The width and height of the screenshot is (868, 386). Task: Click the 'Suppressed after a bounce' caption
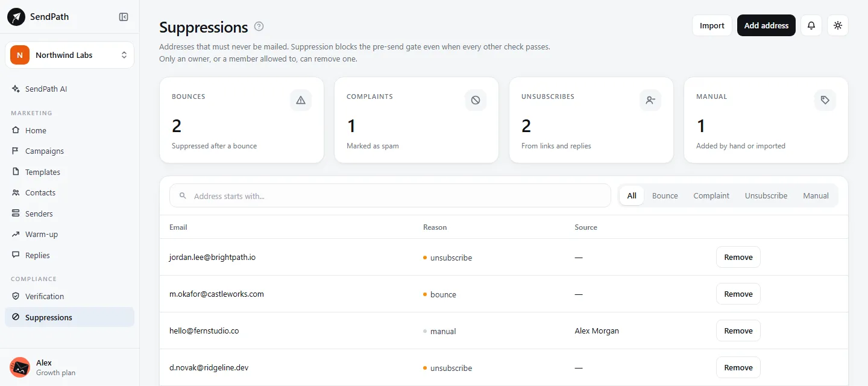(214, 146)
